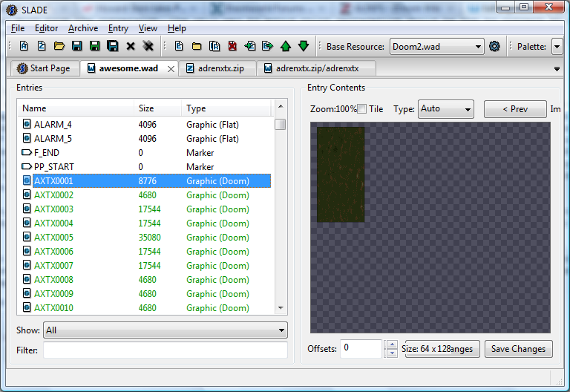The width and height of the screenshot is (570, 392).
Task: Click the red Delete Entry icon
Action: (x=232, y=46)
